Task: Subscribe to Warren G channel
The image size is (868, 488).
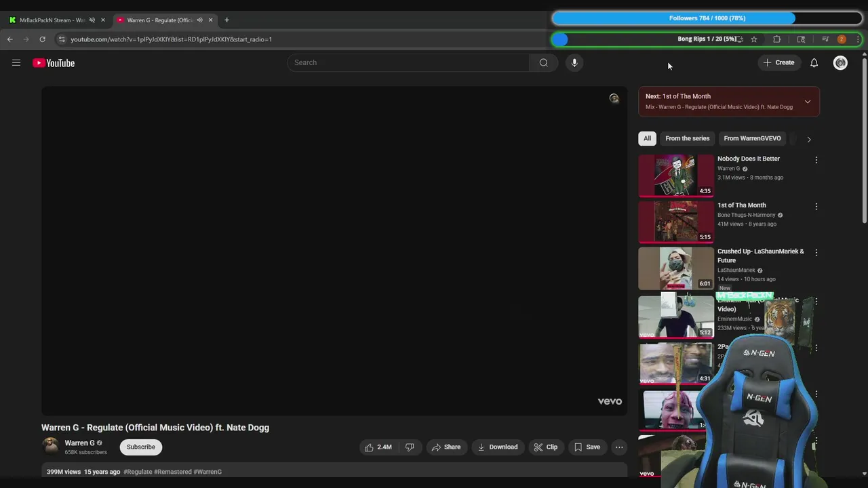Action: coord(141,447)
